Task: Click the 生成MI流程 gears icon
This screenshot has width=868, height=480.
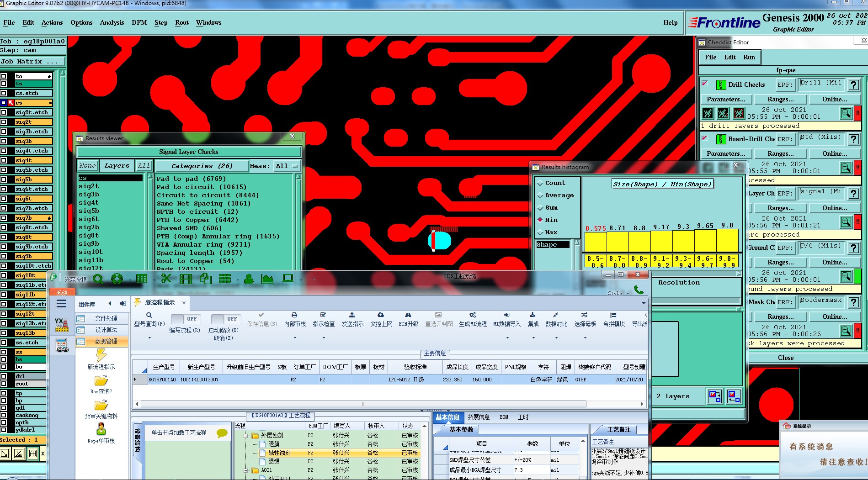Action: tap(473, 315)
